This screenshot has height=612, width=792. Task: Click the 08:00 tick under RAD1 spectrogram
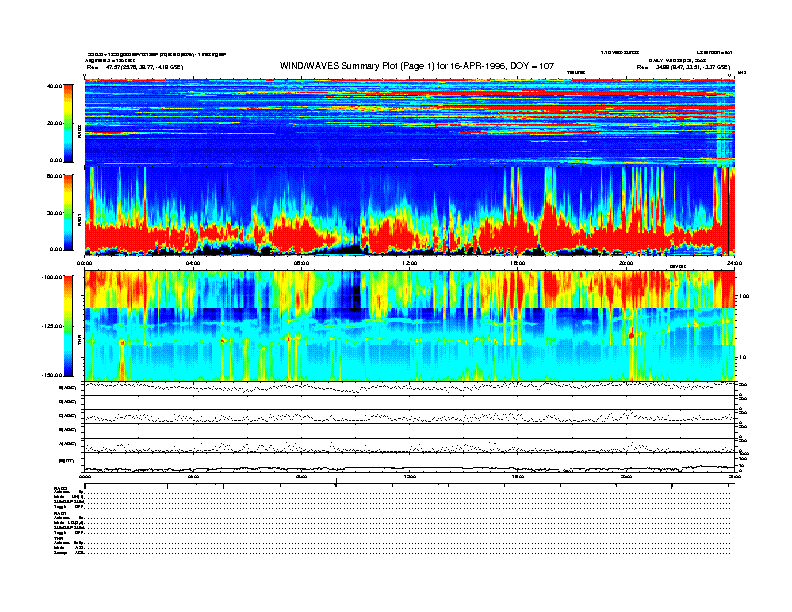click(x=301, y=263)
